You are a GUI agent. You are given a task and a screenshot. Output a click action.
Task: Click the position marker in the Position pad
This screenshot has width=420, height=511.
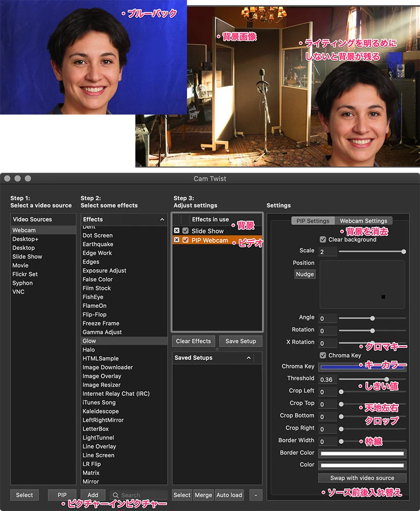[383, 297]
